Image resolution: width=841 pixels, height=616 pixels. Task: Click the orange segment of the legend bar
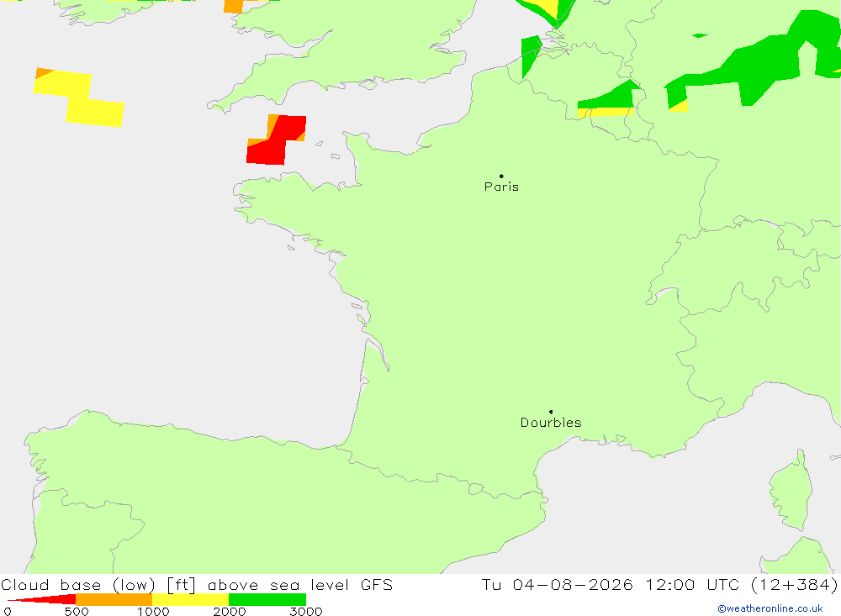114,599
